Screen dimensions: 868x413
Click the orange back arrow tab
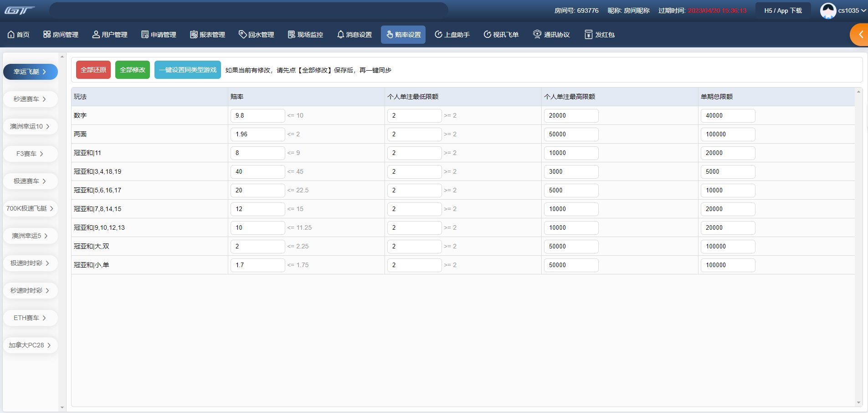click(x=859, y=35)
